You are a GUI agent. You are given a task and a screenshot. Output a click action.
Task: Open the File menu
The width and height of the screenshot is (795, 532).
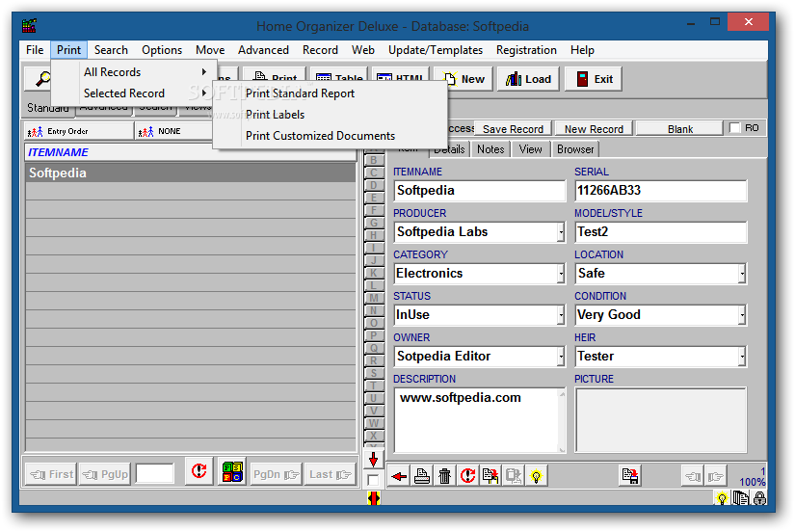click(35, 50)
